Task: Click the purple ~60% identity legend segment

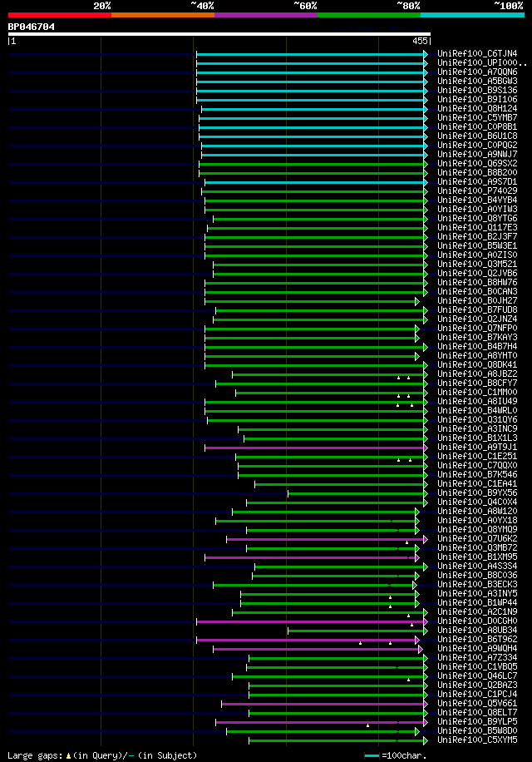Action: 266,15
